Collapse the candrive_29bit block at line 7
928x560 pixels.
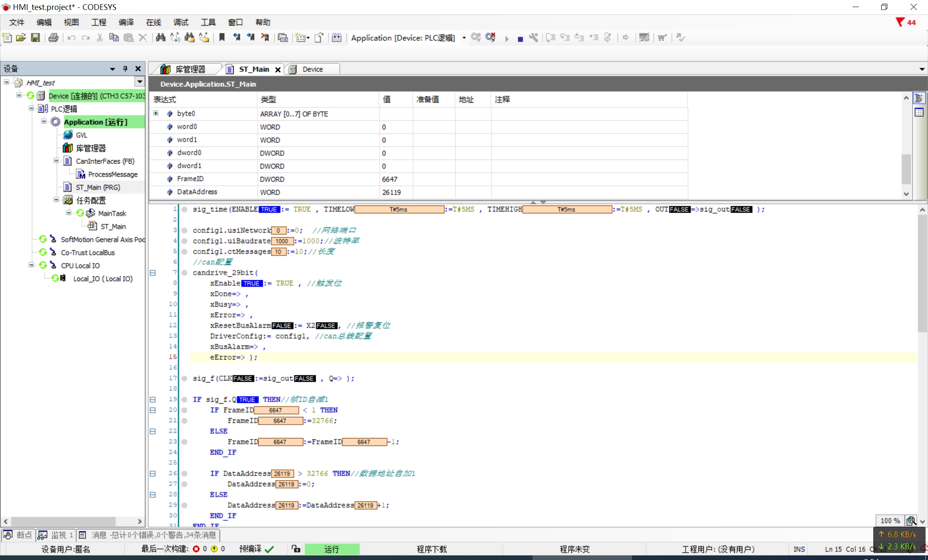tap(153, 273)
